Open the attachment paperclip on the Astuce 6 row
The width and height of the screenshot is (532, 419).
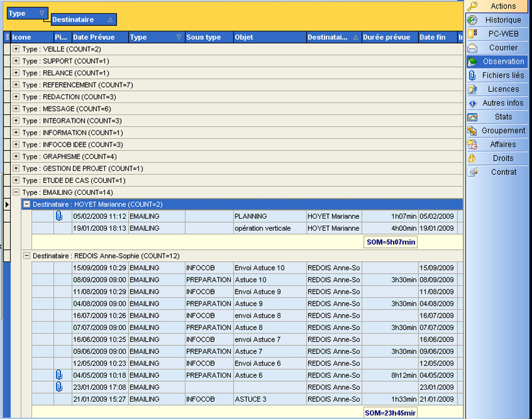59,375
